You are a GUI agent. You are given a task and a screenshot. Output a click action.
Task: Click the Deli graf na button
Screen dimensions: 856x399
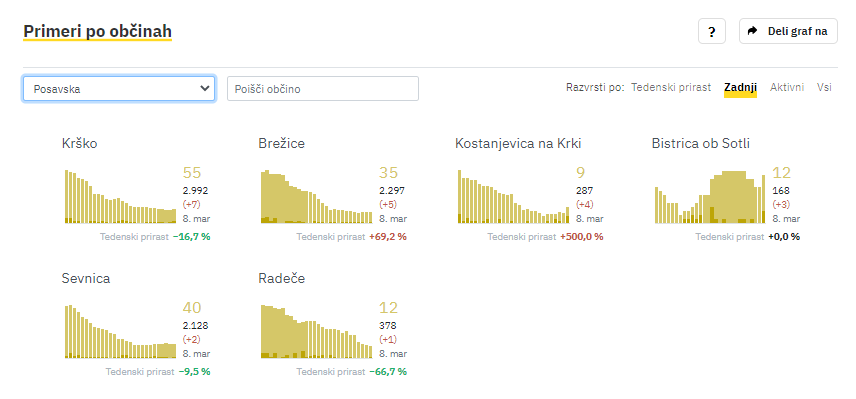coord(788,31)
